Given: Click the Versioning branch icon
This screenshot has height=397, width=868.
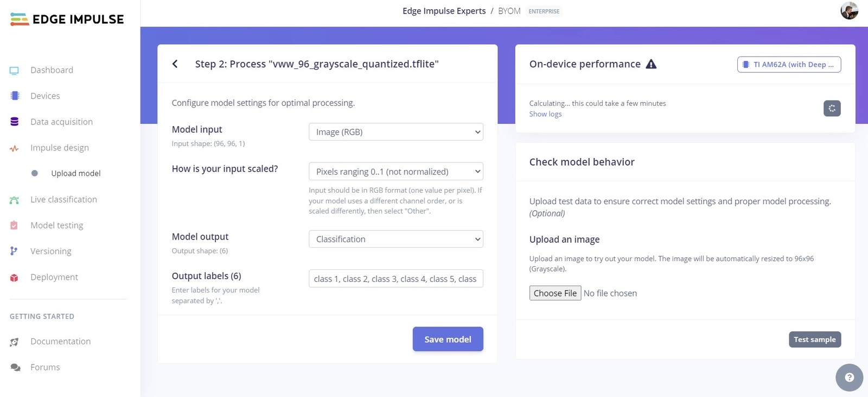Looking at the screenshot, I should click(14, 251).
